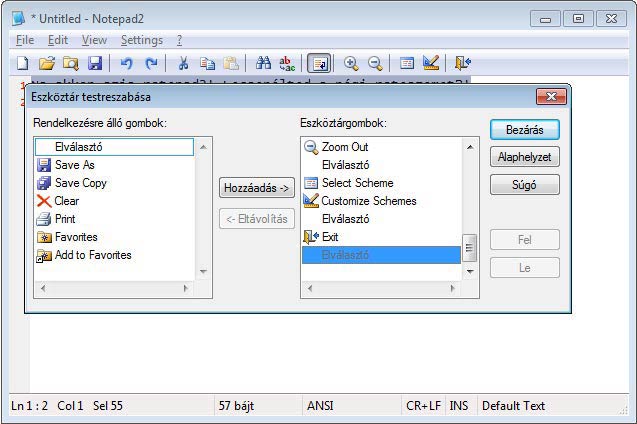Click the Select Scheme toolbar icon
This screenshot has height=424, width=637.
click(x=407, y=63)
